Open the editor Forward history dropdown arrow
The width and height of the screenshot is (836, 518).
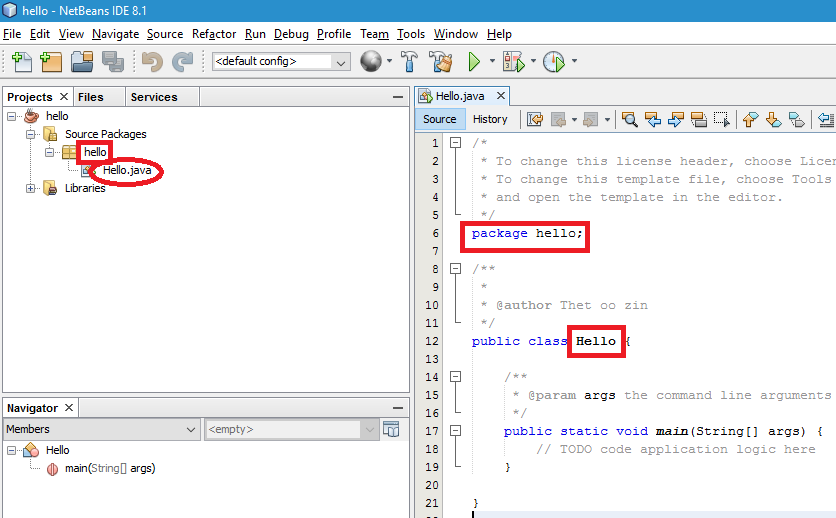[x=607, y=119]
